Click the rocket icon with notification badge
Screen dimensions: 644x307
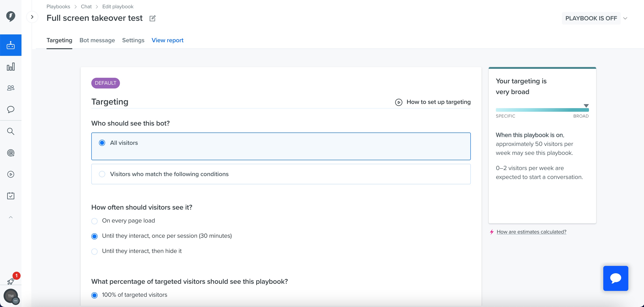pyautogui.click(x=11, y=281)
